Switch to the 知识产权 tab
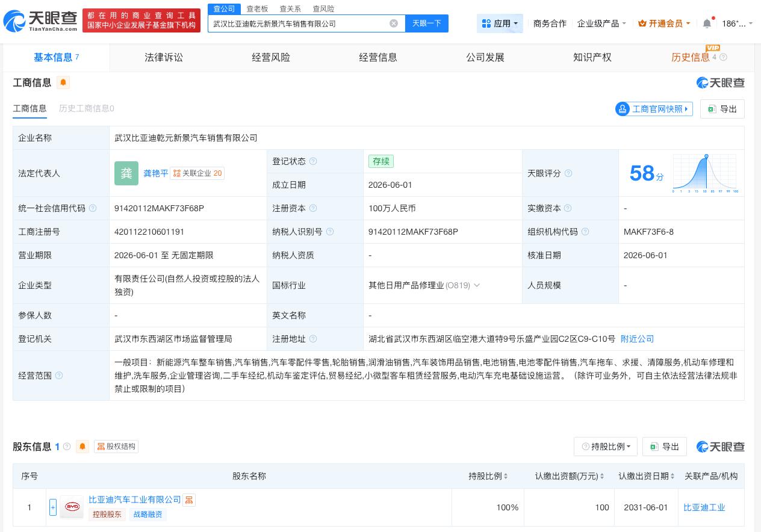This screenshot has height=532, width=761. [592, 57]
